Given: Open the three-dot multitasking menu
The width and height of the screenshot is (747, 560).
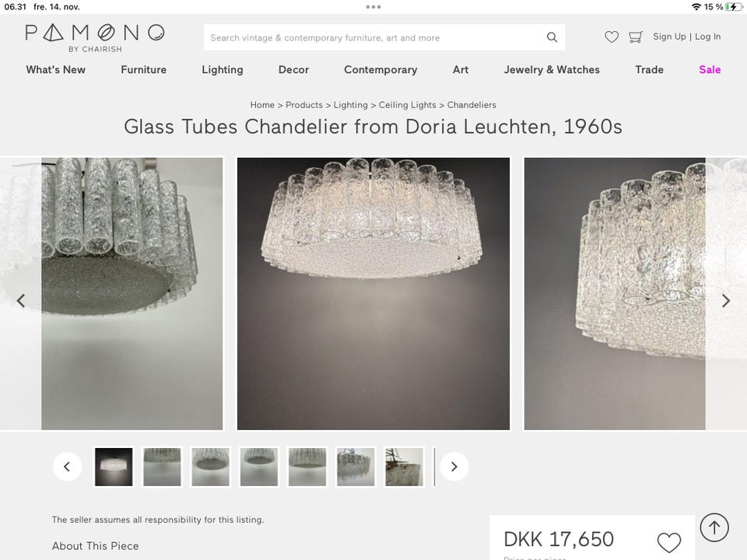Looking at the screenshot, I should (373, 7).
